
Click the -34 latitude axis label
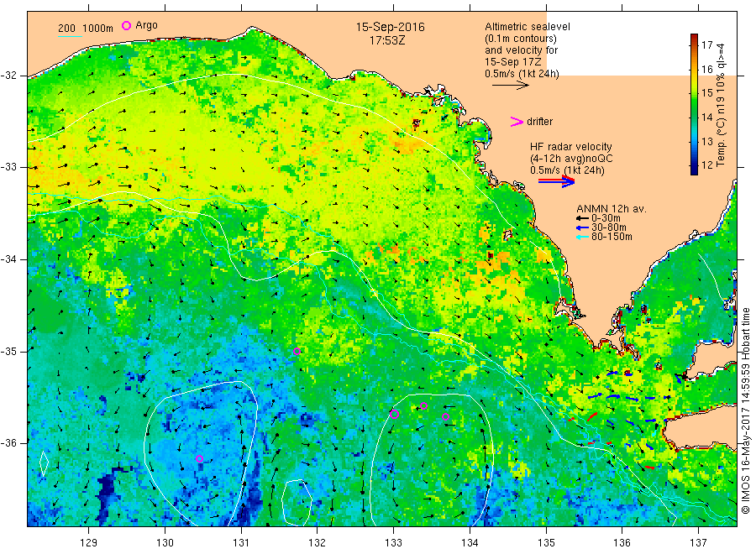[8, 259]
